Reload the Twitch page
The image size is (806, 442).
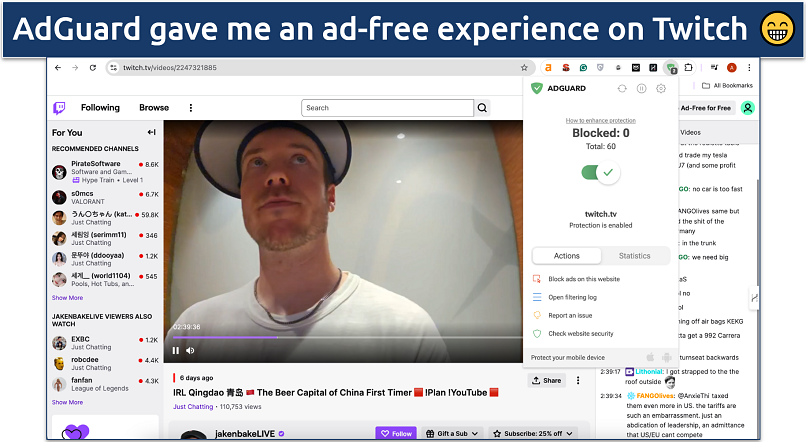pyautogui.click(x=93, y=67)
